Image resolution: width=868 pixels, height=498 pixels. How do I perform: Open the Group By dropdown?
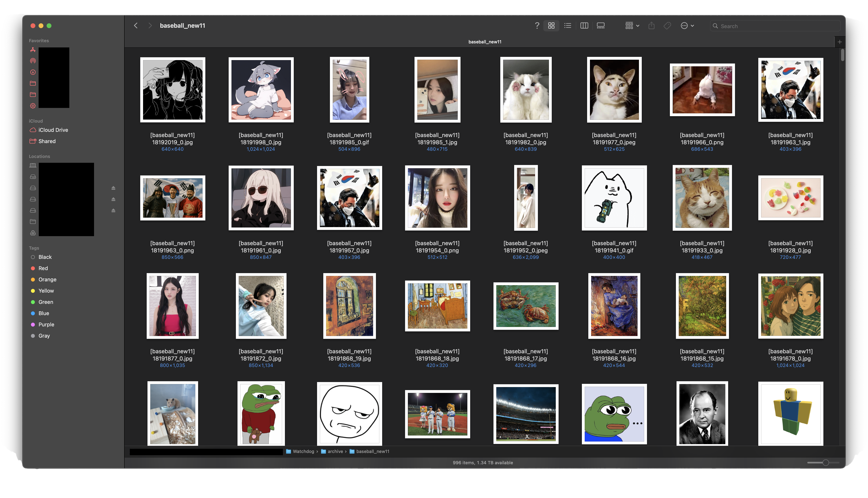click(x=632, y=26)
